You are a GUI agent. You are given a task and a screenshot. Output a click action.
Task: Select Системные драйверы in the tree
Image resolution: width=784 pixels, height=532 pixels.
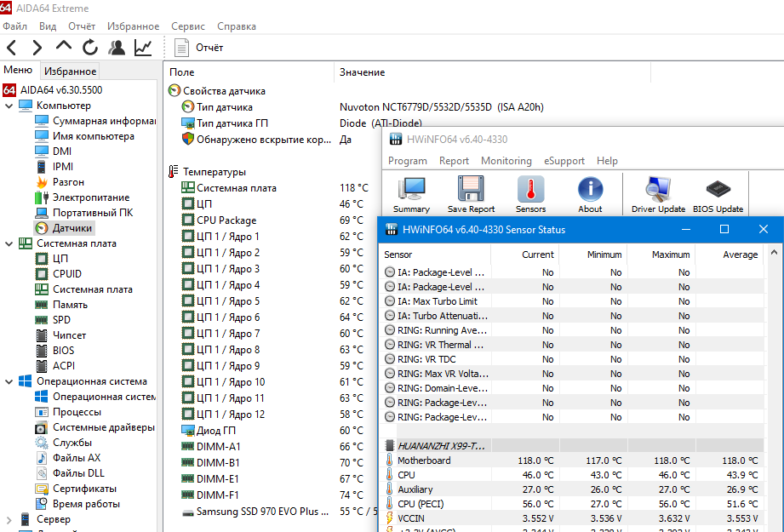[95, 427]
